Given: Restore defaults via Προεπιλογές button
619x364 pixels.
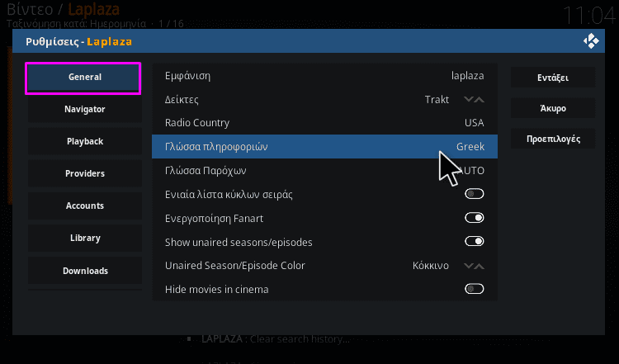Looking at the screenshot, I should (553, 139).
